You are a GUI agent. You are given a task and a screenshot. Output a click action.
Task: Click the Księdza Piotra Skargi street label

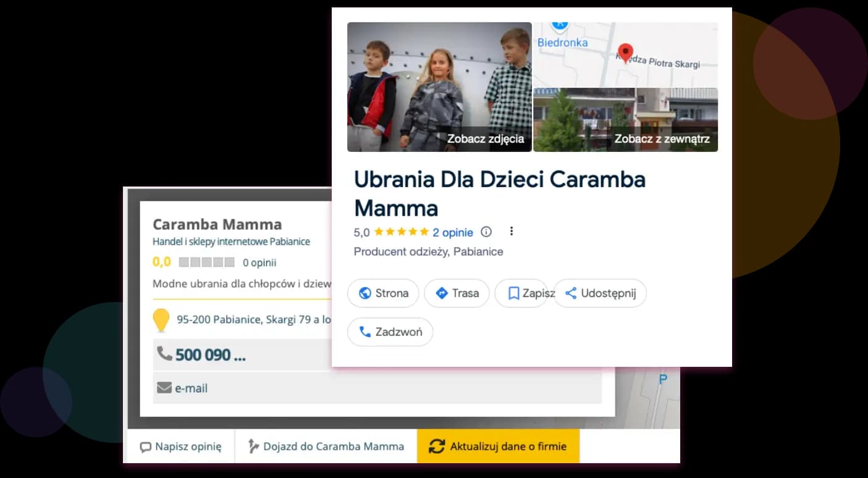[657, 61]
